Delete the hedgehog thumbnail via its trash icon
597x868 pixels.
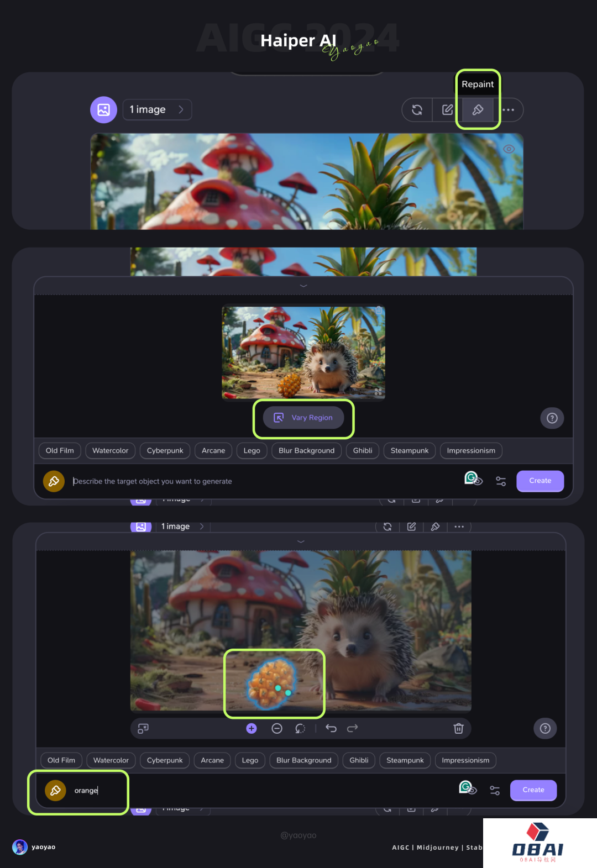pos(379,311)
